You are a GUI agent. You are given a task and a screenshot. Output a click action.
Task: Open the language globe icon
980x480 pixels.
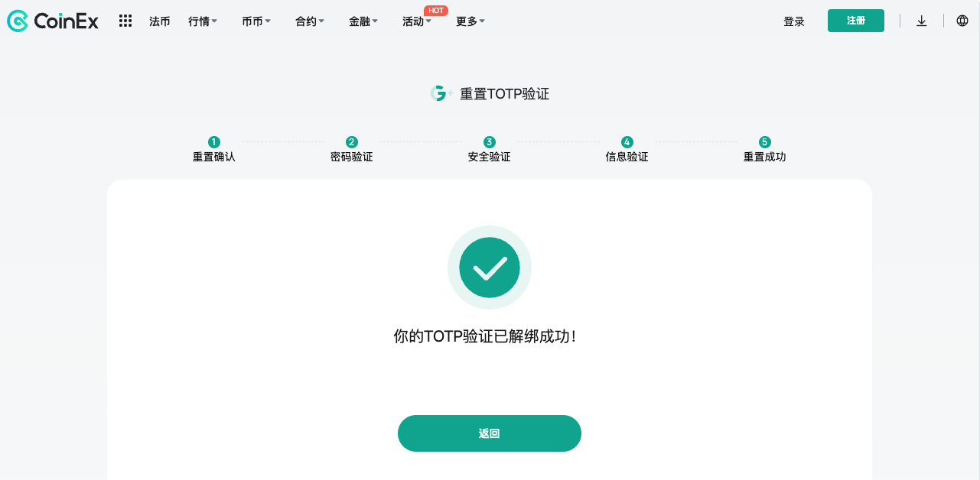point(962,21)
